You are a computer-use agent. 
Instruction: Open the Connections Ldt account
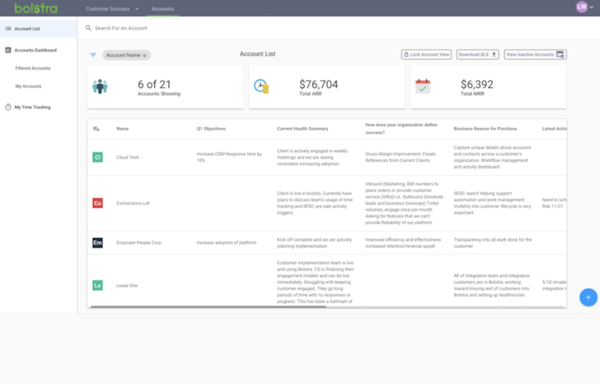click(x=133, y=203)
